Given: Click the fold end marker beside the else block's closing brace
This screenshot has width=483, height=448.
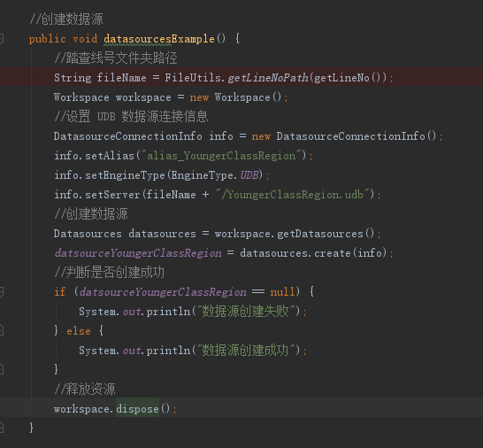Looking at the screenshot, I should [1, 369].
